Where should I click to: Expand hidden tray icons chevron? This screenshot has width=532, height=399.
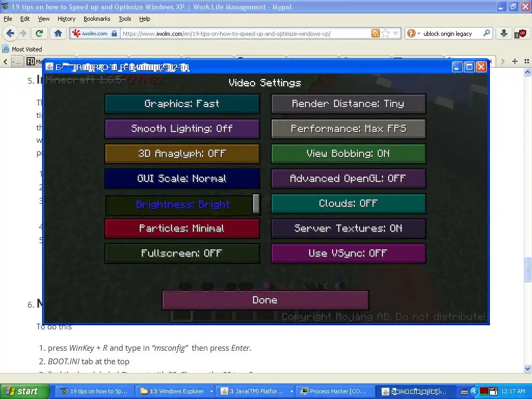tap(474, 392)
